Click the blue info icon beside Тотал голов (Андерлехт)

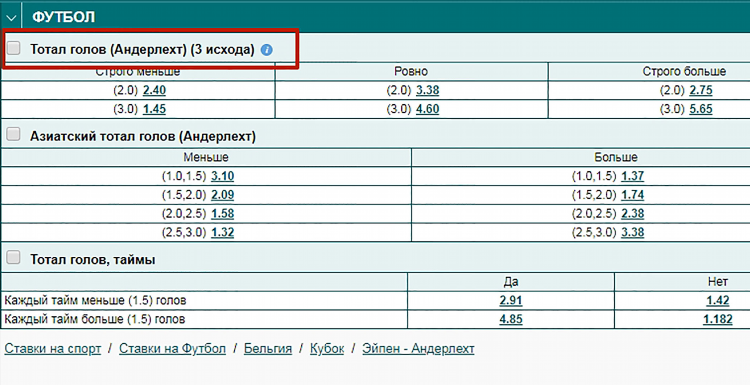(267, 49)
